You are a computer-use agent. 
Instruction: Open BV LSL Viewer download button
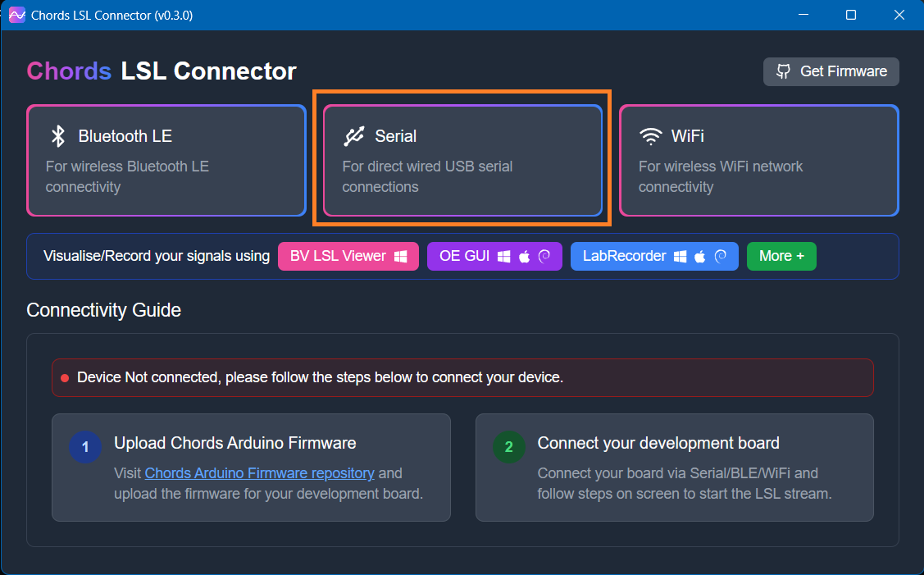348,256
